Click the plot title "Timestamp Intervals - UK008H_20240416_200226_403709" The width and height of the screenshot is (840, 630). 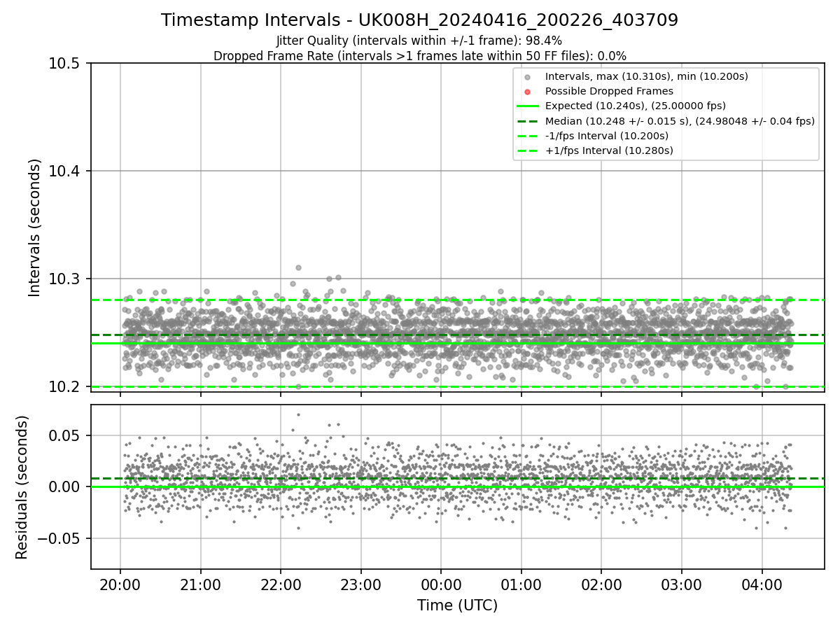(x=419, y=20)
